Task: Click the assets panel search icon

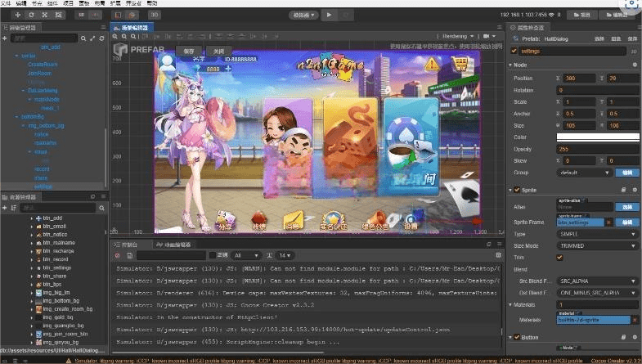Action: coord(101,208)
